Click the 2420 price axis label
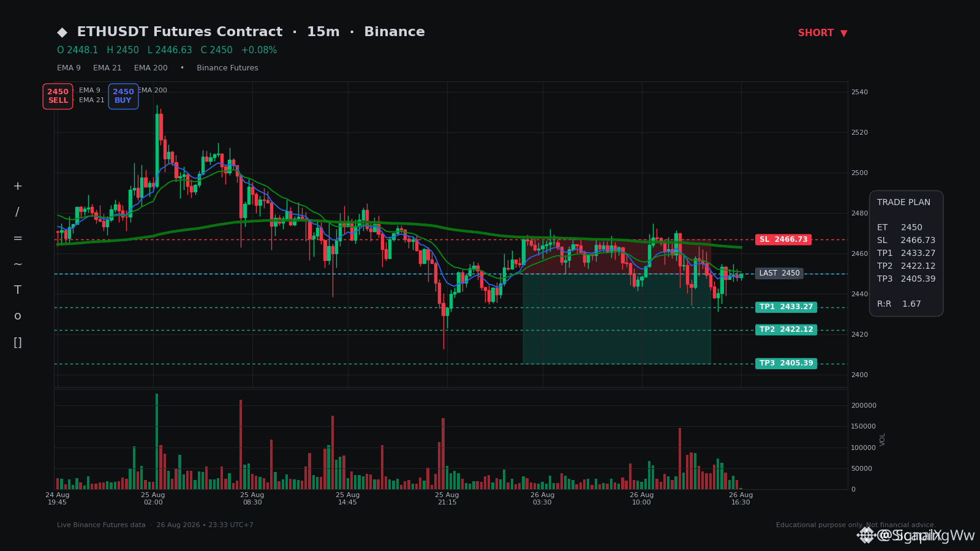Viewport: 980px width, 551px height. (x=859, y=334)
